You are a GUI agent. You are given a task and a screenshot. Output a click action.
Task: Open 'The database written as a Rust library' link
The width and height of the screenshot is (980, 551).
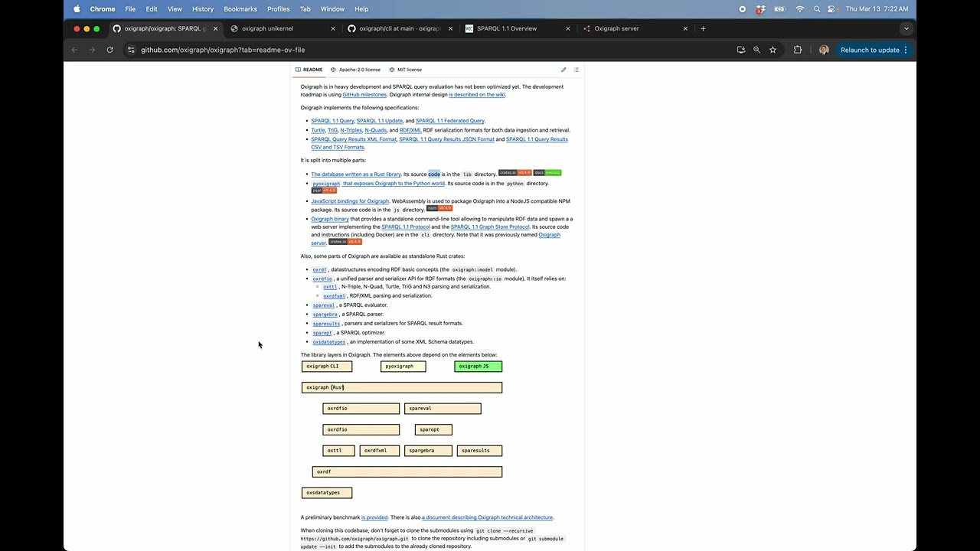[x=356, y=174]
